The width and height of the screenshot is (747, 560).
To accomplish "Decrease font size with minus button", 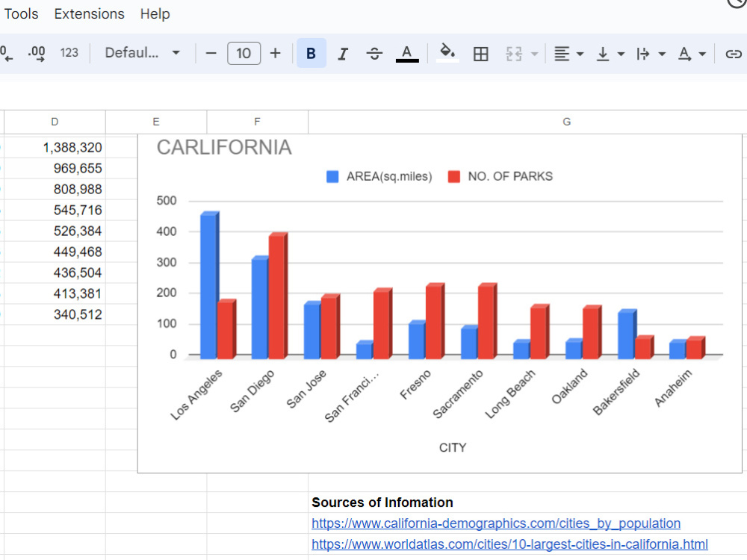I will pyautogui.click(x=211, y=53).
